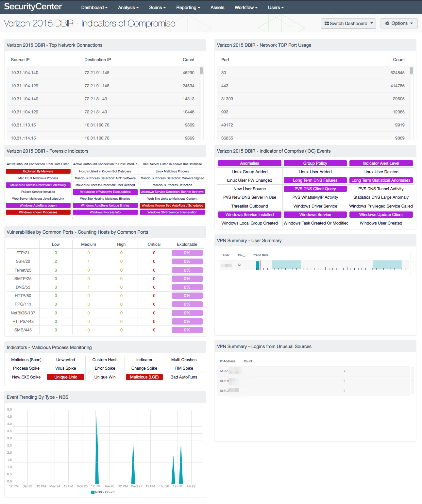Image resolution: width=422 pixels, height=504 pixels.
Task: Click the tallest NBS spike on the chart
Action: [97, 448]
